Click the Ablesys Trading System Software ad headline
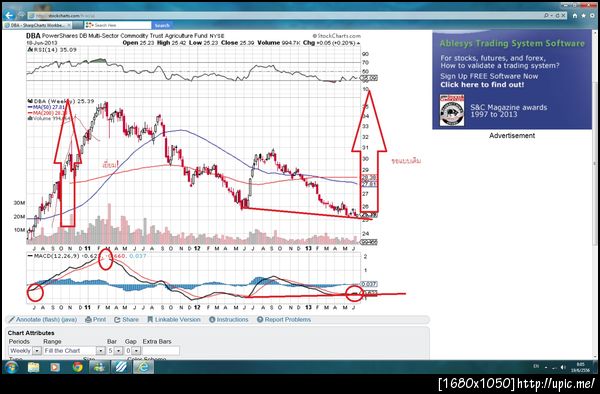Screen dimensions: 600x394 512,43
